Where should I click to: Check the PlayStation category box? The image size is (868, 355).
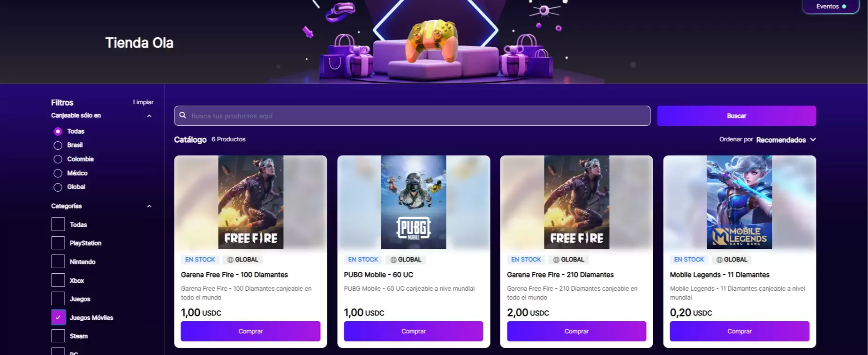58,243
